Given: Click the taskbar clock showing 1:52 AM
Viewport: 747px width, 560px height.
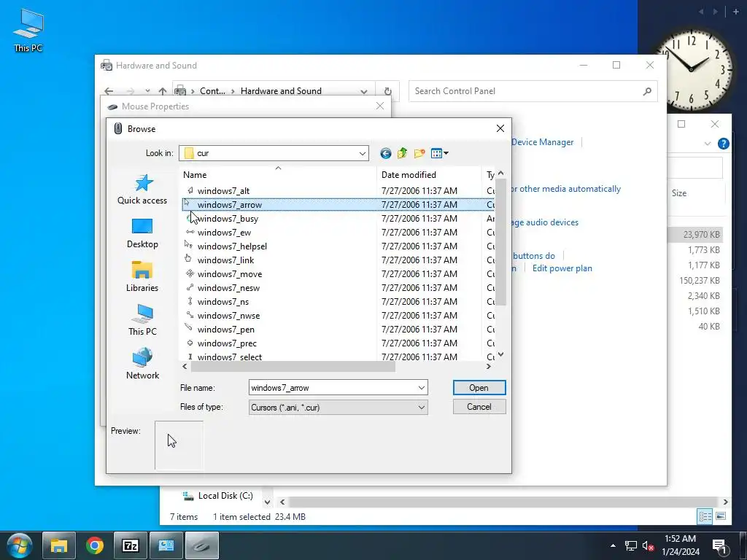Looking at the screenshot, I should (x=681, y=545).
